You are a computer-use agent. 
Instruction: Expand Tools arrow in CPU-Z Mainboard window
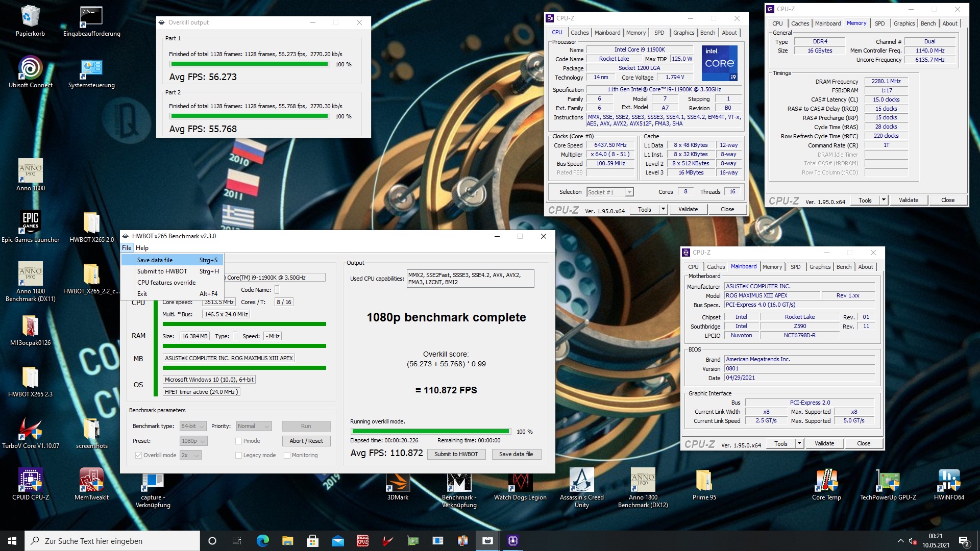799,443
